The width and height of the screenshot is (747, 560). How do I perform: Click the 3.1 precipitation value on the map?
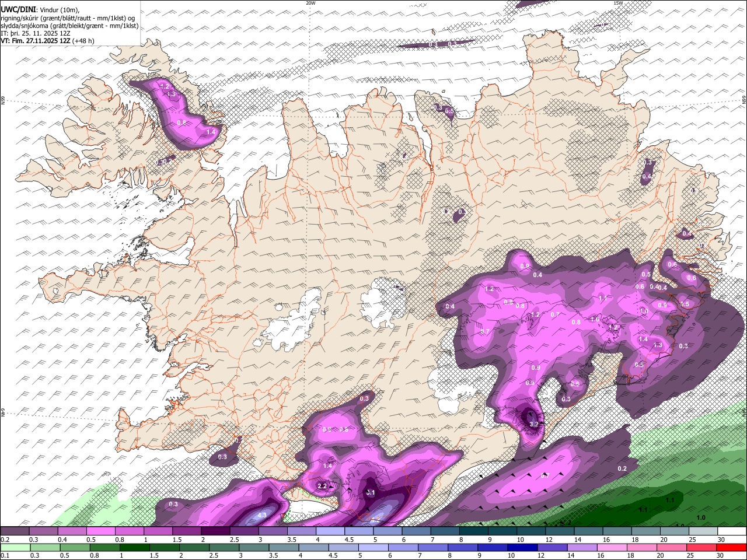click(x=371, y=492)
